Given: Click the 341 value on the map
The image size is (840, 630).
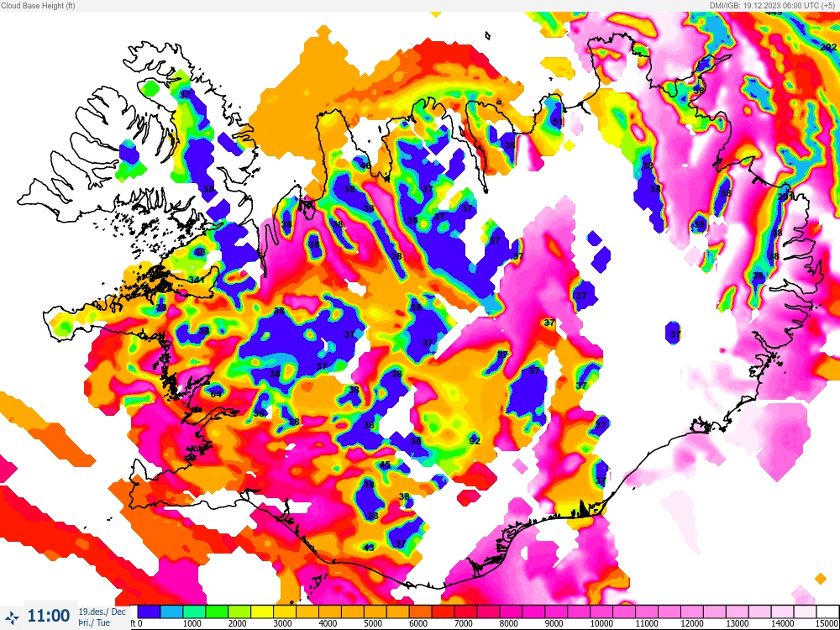Looking at the screenshot, I should [x=197, y=280].
